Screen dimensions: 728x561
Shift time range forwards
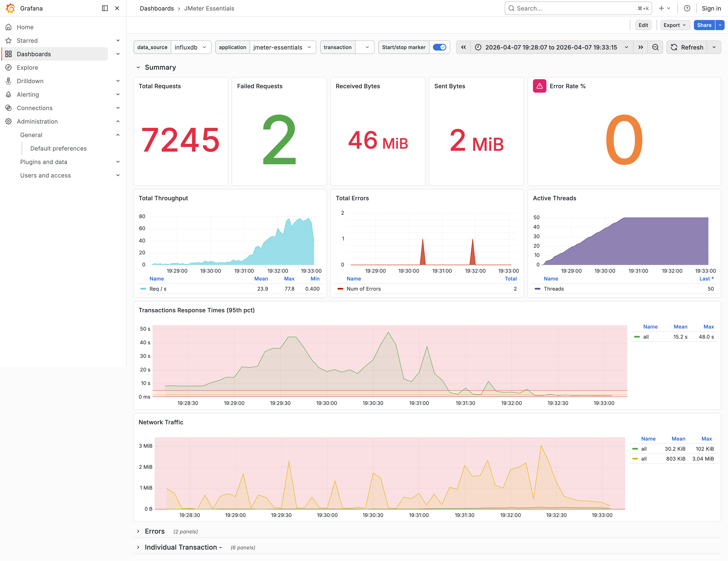[x=640, y=47]
